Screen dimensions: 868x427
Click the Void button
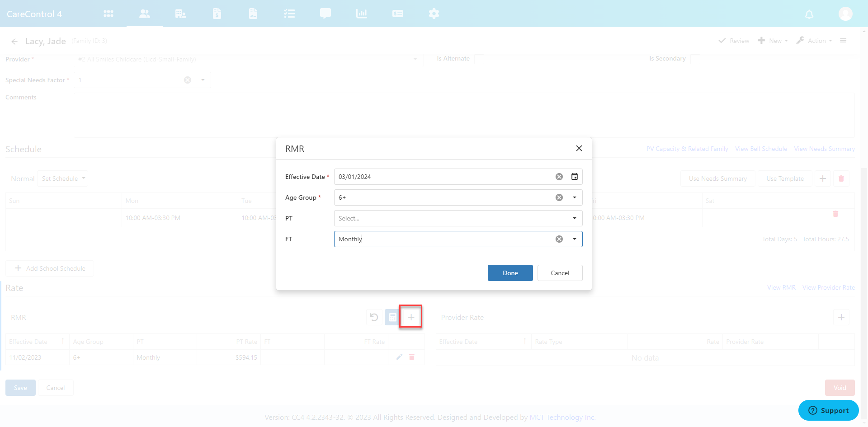point(840,388)
